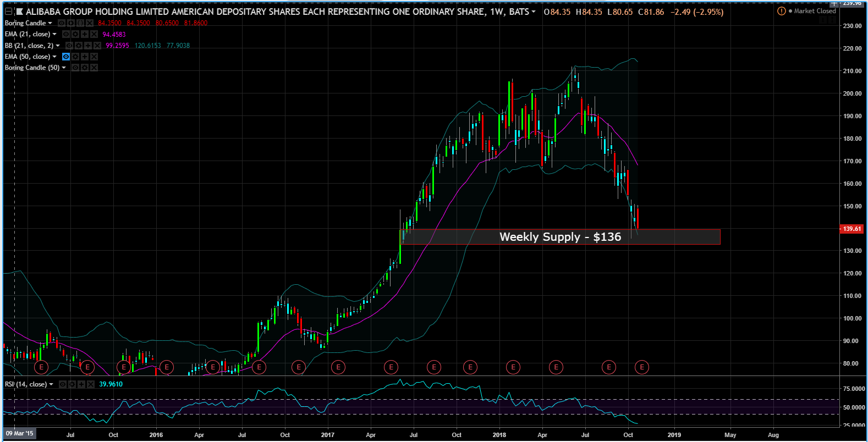Click the 94.4583 EMA value
This screenshot has width=868, height=442.
[x=114, y=34]
